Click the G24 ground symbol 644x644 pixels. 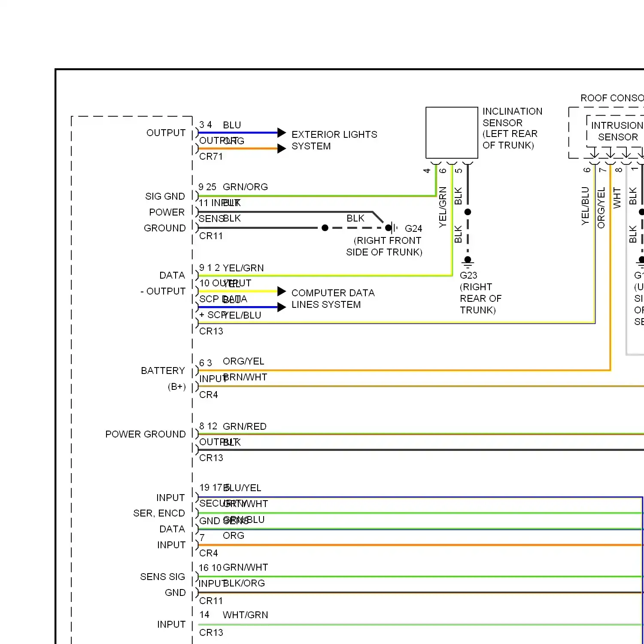point(392,228)
